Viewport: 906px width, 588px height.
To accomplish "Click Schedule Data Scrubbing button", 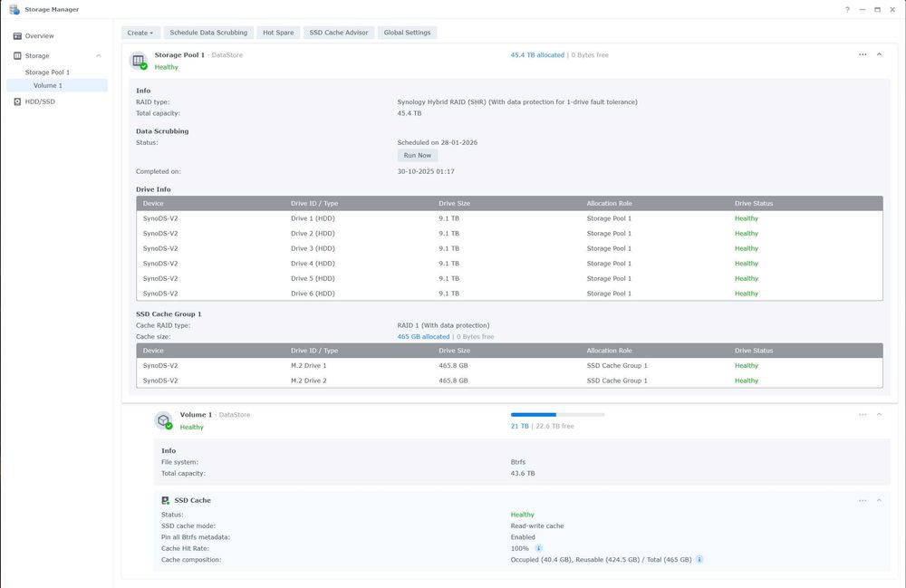I will (x=208, y=33).
